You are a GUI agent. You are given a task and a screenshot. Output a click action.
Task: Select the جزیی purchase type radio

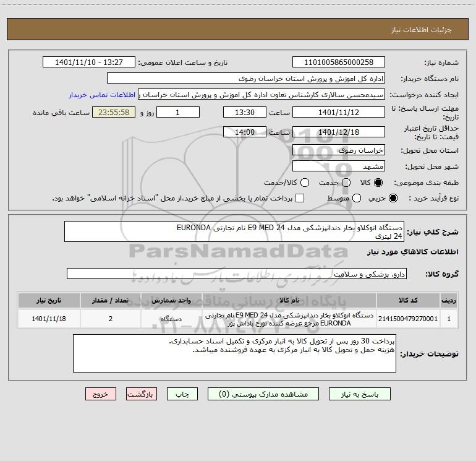point(393,198)
